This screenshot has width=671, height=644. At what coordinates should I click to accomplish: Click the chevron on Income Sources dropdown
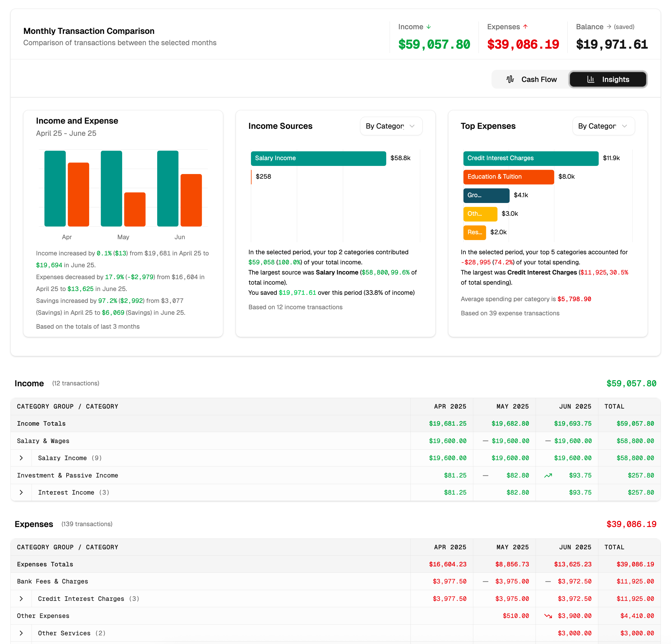412,126
